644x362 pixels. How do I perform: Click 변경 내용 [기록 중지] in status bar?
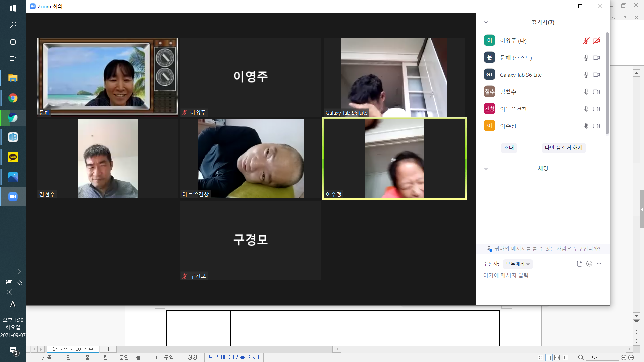(x=234, y=357)
